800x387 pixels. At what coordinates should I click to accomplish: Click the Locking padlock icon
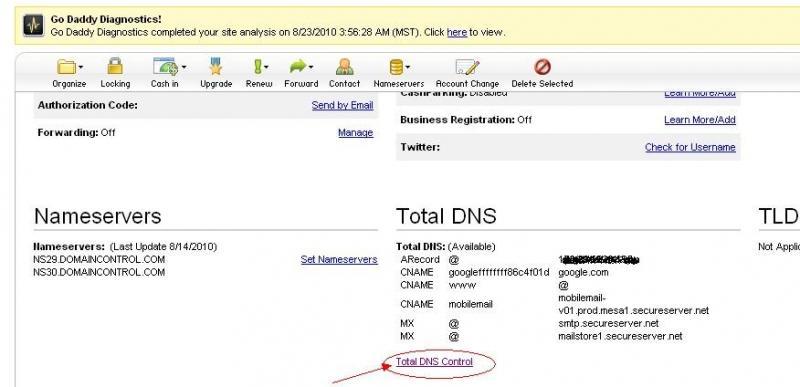pos(115,66)
